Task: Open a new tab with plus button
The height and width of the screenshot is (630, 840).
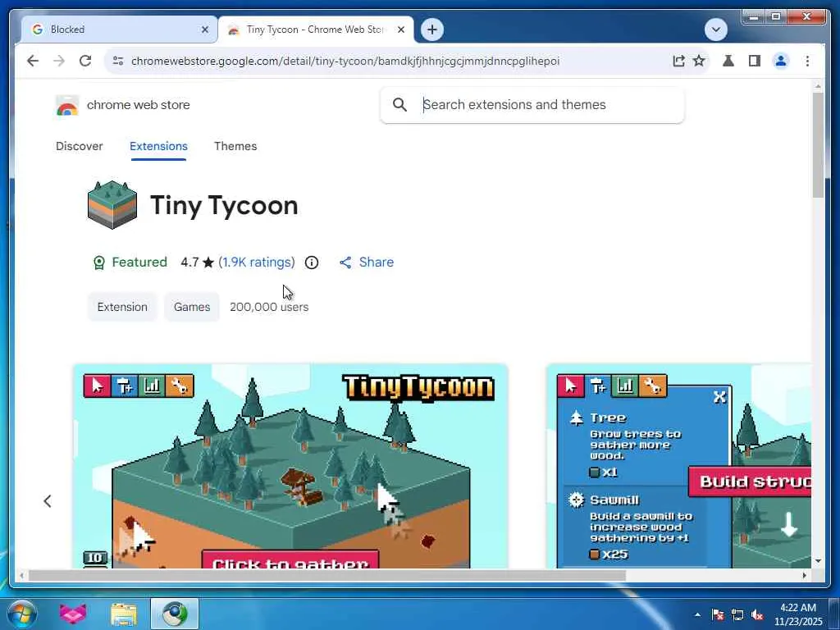Action: point(431,30)
